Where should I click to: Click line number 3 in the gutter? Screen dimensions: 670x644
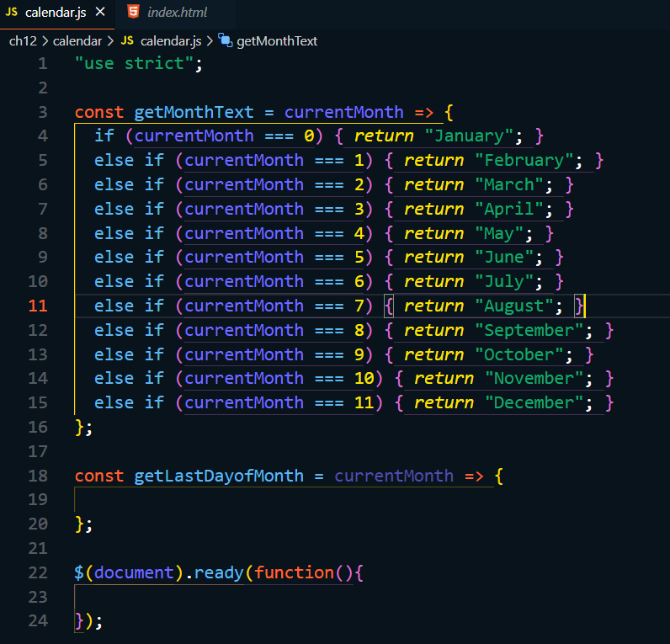[x=43, y=113]
